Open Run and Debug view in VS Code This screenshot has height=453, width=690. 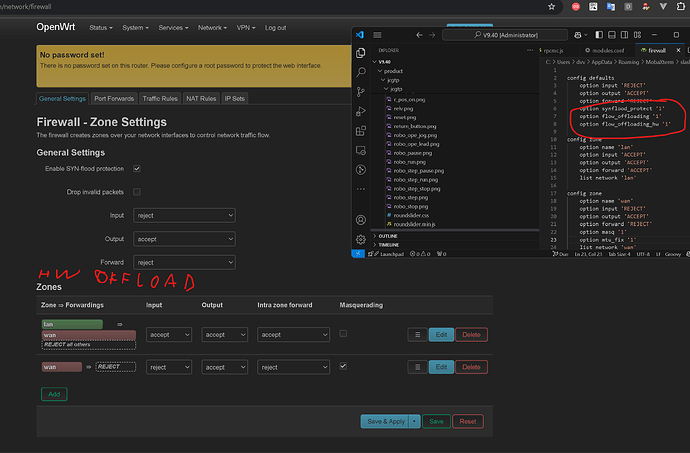click(x=361, y=111)
